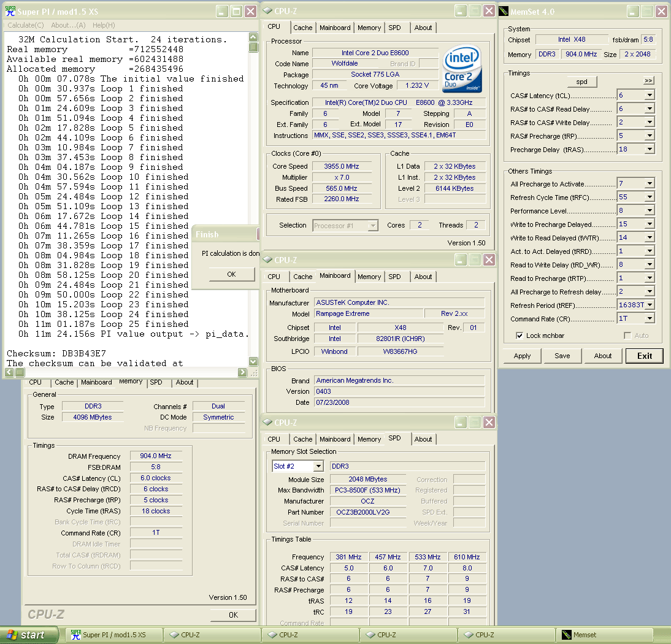Open the Read to Precharge (tRTP) dropdown
Viewport: 671px width, 644px height.
tap(650, 278)
